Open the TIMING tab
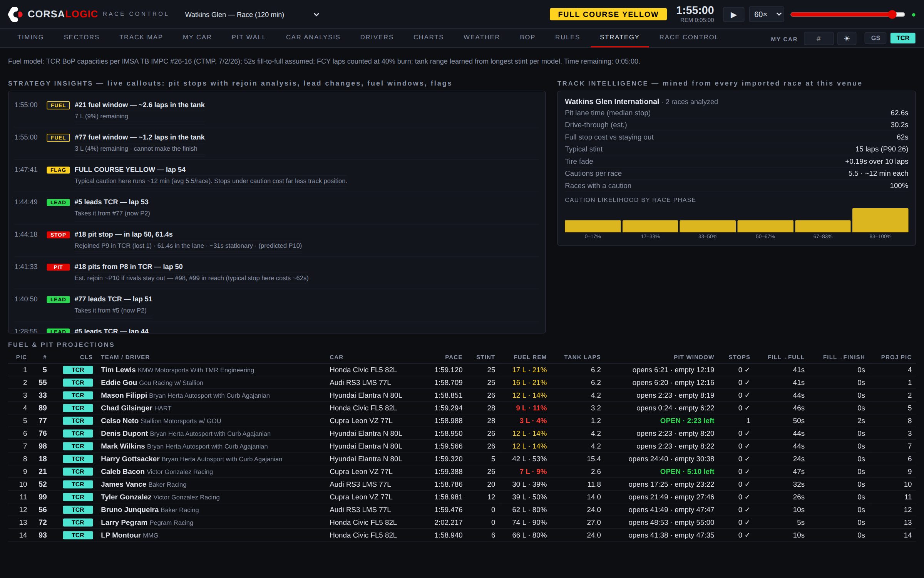 [x=30, y=37]
